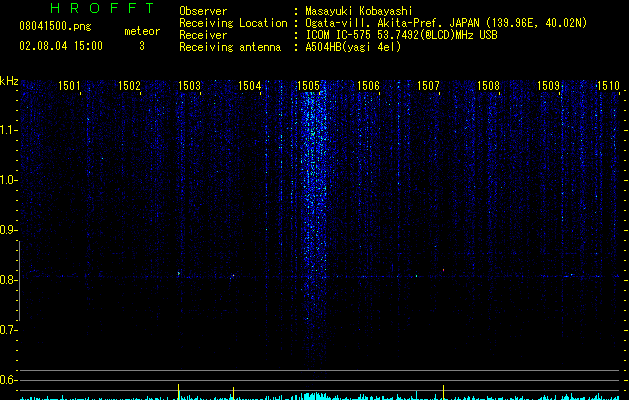Click the Observer name Masayuki Kobayashi

coord(359,11)
